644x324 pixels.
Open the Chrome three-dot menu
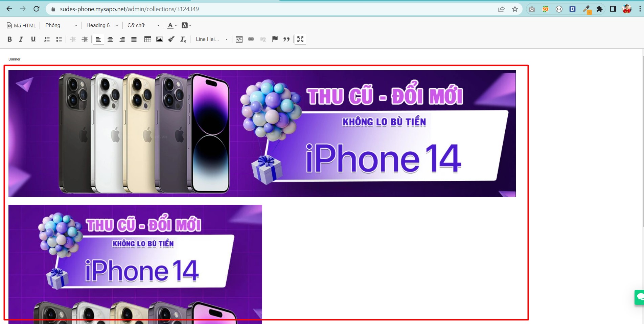[x=640, y=9]
